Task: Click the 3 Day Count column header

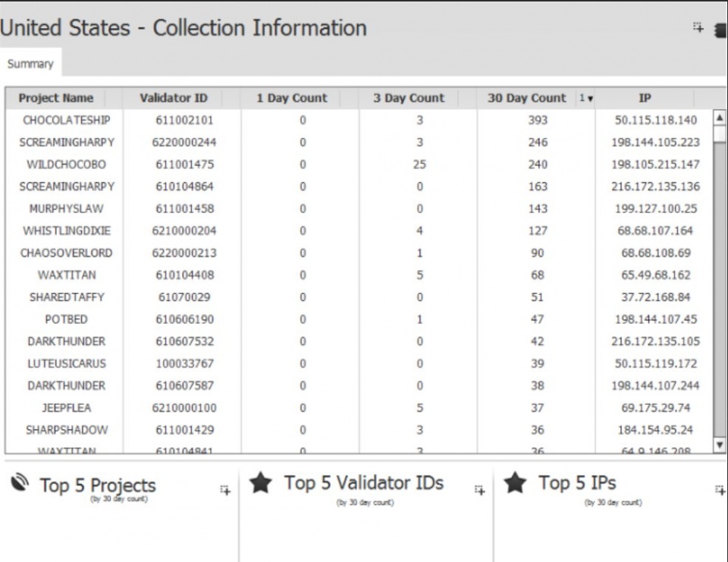Action: click(x=409, y=98)
